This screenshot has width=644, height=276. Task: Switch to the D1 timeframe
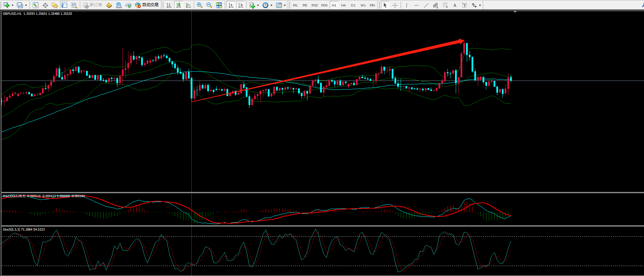tap(353, 5)
